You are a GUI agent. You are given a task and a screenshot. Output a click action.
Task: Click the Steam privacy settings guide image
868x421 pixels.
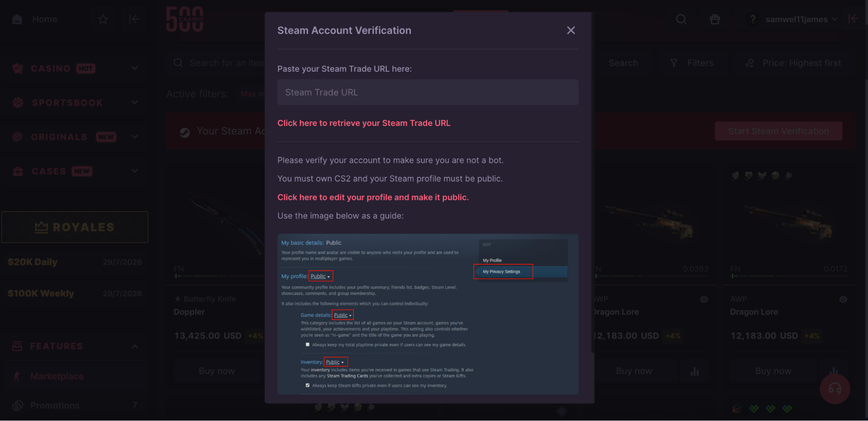pos(428,314)
